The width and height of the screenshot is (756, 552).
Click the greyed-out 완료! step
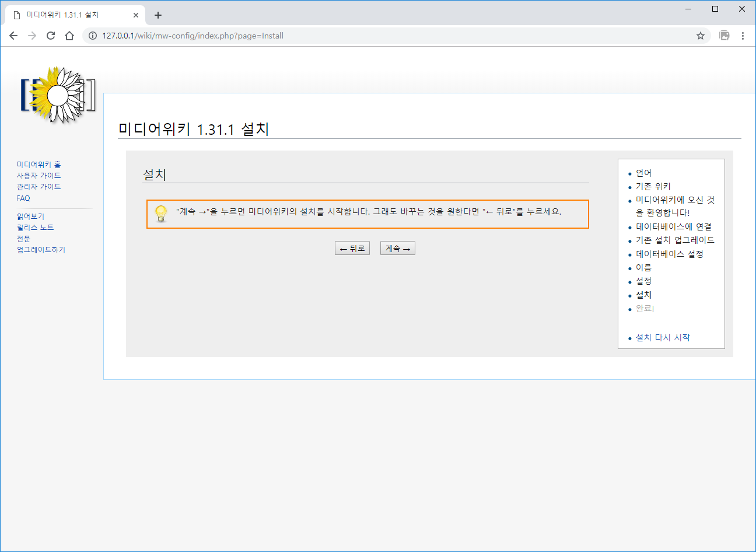645,308
